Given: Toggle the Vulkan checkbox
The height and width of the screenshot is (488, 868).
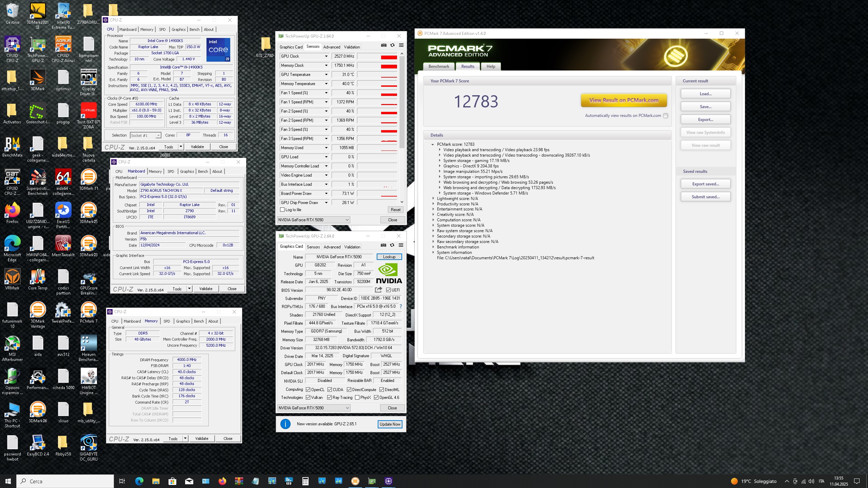Looking at the screenshot, I should [x=308, y=398].
